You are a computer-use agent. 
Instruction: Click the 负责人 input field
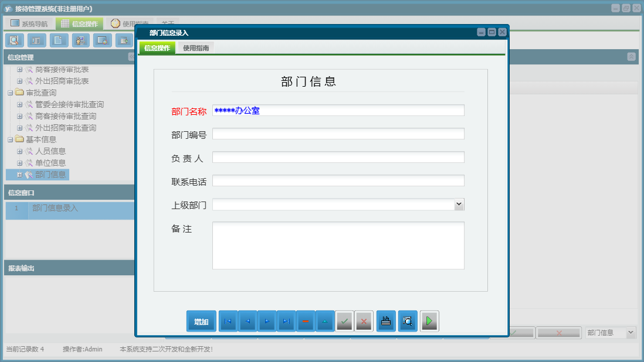pyautogui.click(x=338, y=157)
